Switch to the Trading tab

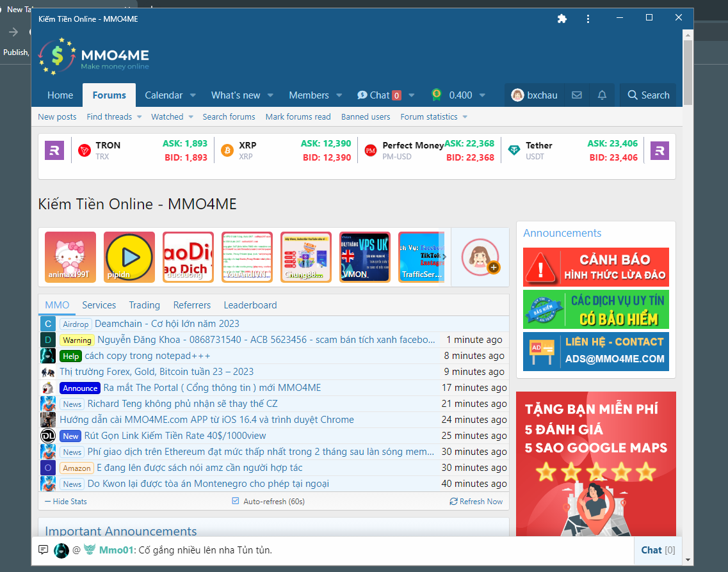[x=145, y=305]
